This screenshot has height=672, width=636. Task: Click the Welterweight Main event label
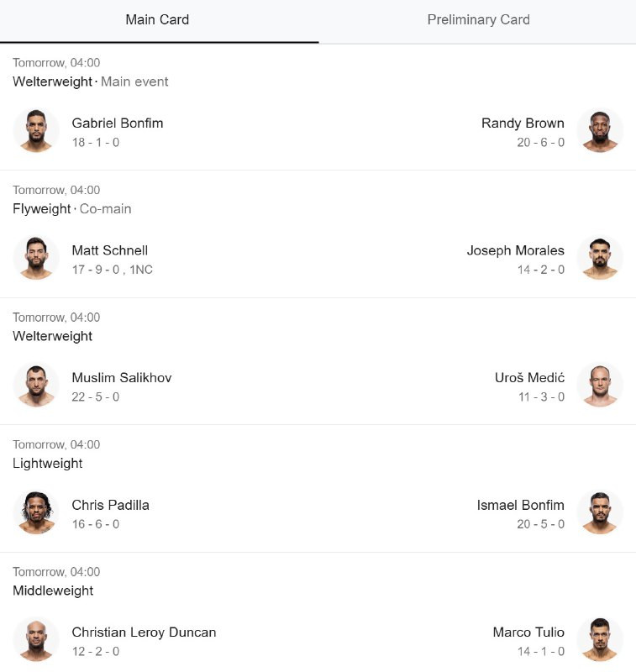(x=90, y=81)
